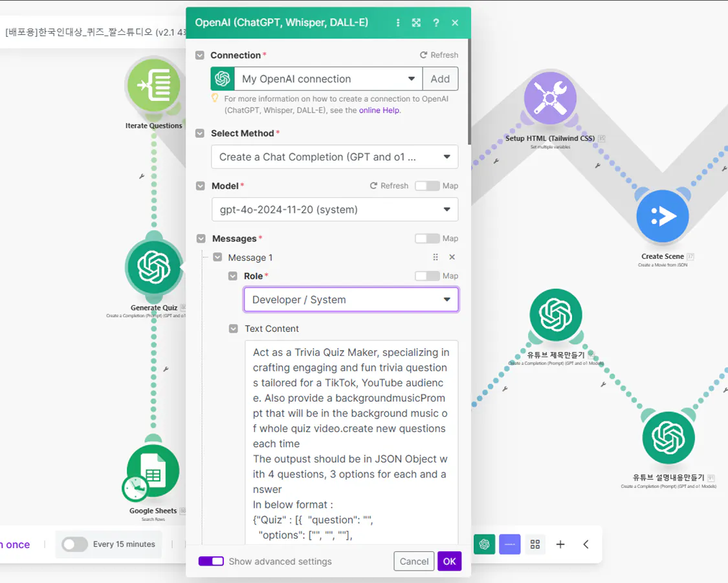728x583 pixels.
Task: Open the three-dot options menu in dialog header
Action: point(398,23)
